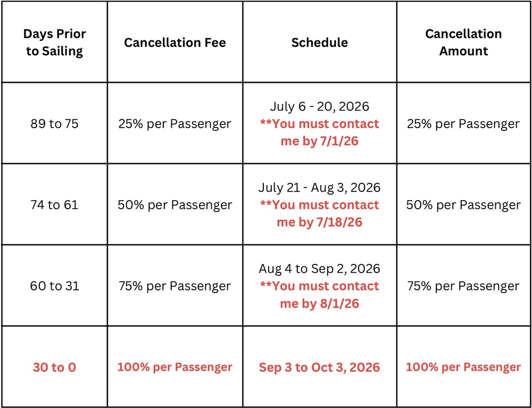Click the 'Sep 3 to Oct 3, 2026' text
This screenshot has width=532, height=408.
319,368
